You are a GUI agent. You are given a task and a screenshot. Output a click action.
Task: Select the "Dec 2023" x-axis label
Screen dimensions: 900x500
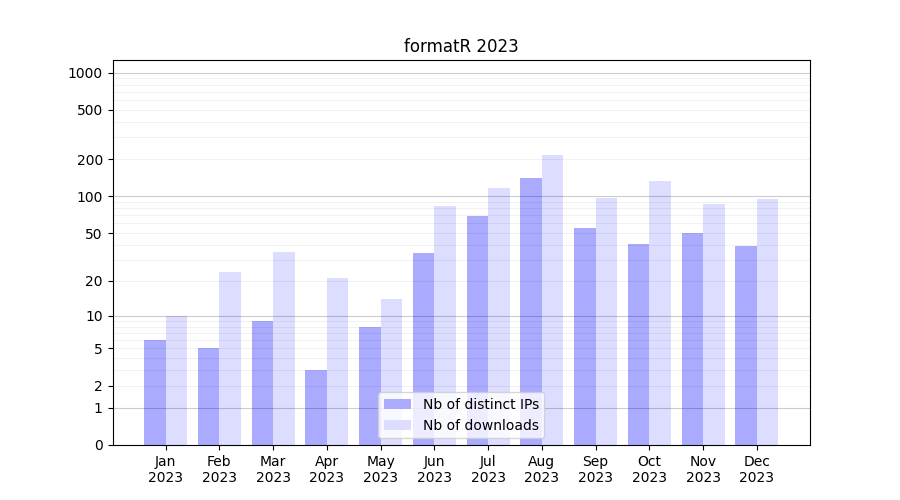tap(757, 469)
